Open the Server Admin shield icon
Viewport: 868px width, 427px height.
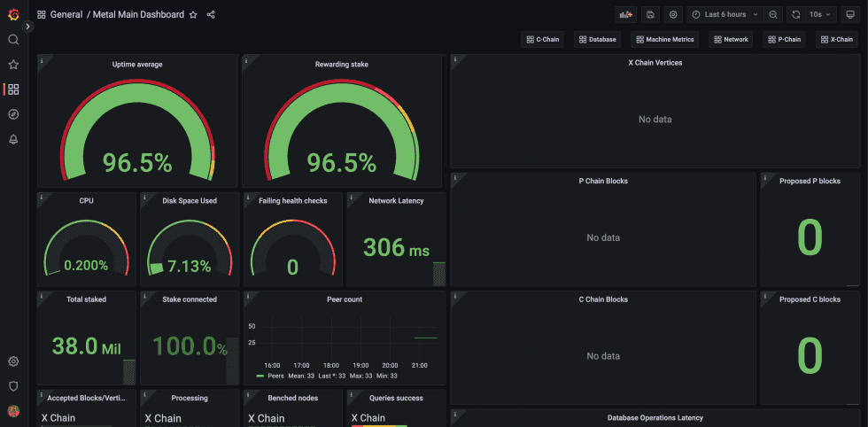(14, 386)
